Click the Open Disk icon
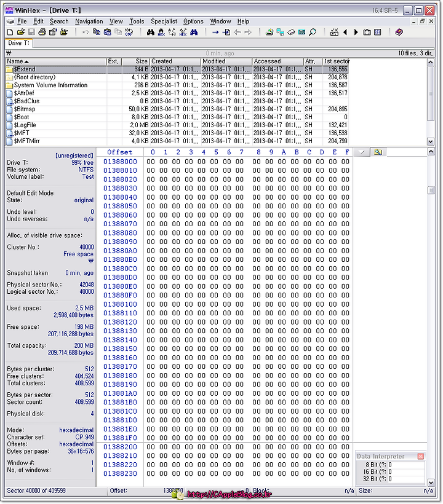Viewport: 443px width, 504px height. [269, 32]
